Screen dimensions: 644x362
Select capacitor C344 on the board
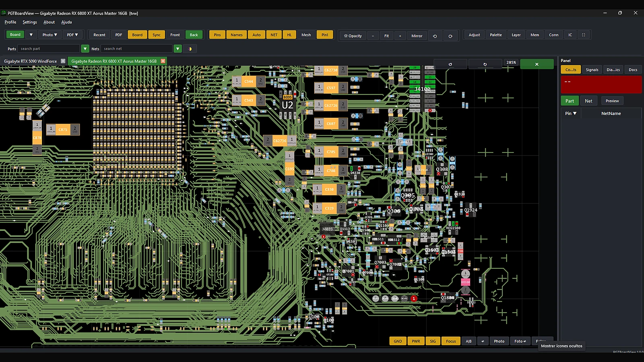click(x=249, y=81)
